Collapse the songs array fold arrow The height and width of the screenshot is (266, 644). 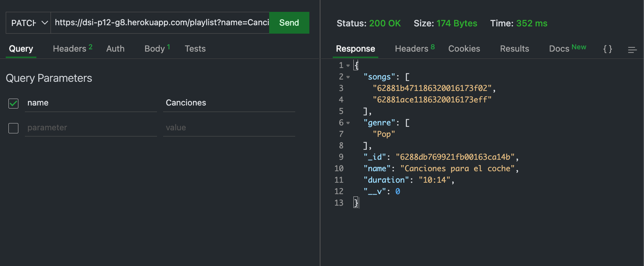(348, 77)
